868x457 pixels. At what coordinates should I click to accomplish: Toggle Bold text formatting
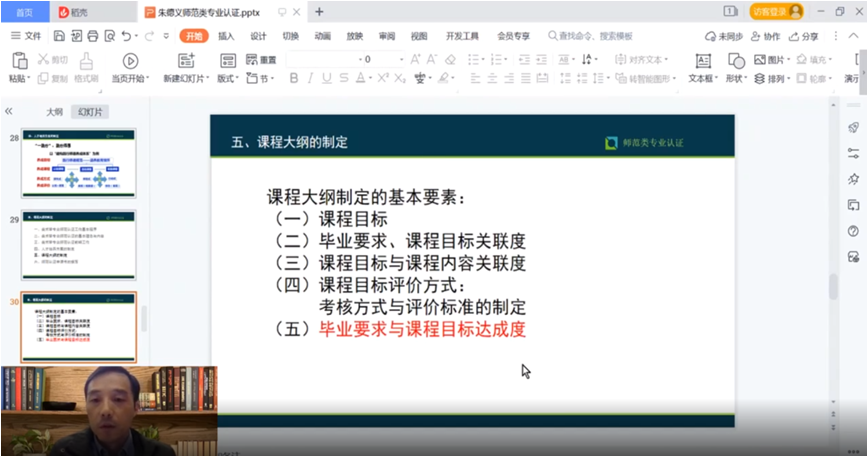[x=295, y=78]
